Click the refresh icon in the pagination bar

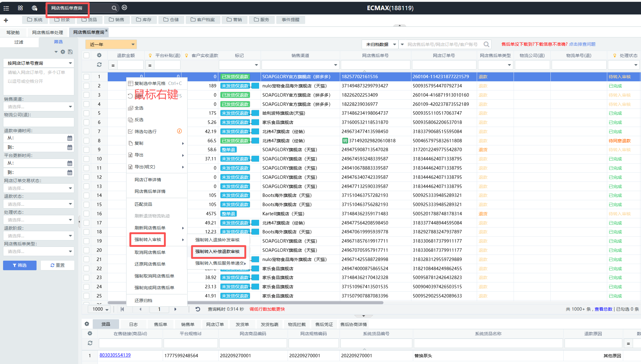(x=198, y=309)
